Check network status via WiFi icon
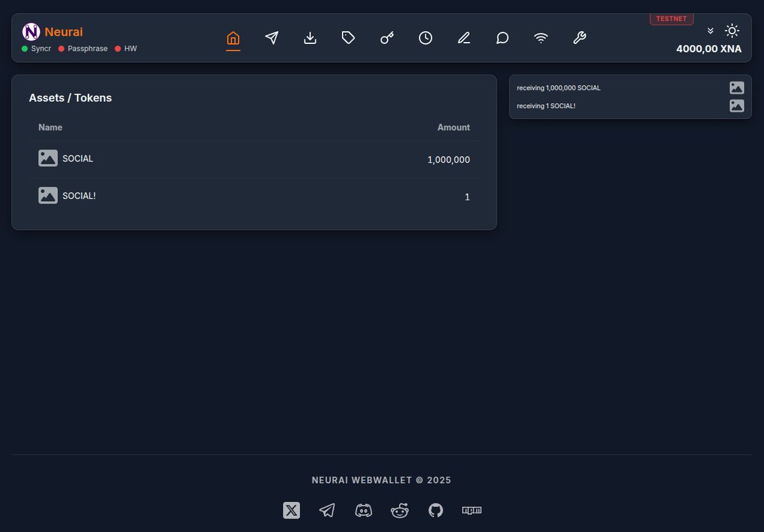 click(x=541, y=38)
